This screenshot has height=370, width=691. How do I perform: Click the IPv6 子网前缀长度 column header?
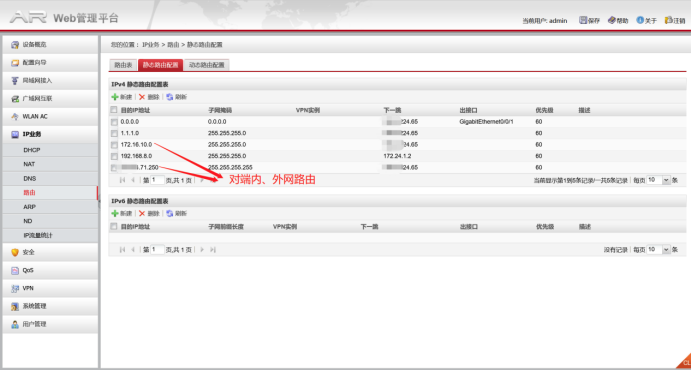click(x=226, y=226)
